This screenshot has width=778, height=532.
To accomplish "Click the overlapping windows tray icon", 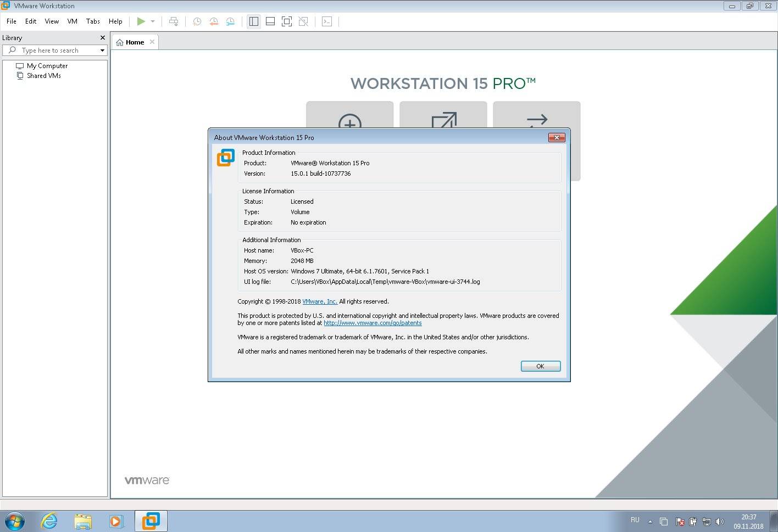I will pyautogui.click(x=664, y=522).
